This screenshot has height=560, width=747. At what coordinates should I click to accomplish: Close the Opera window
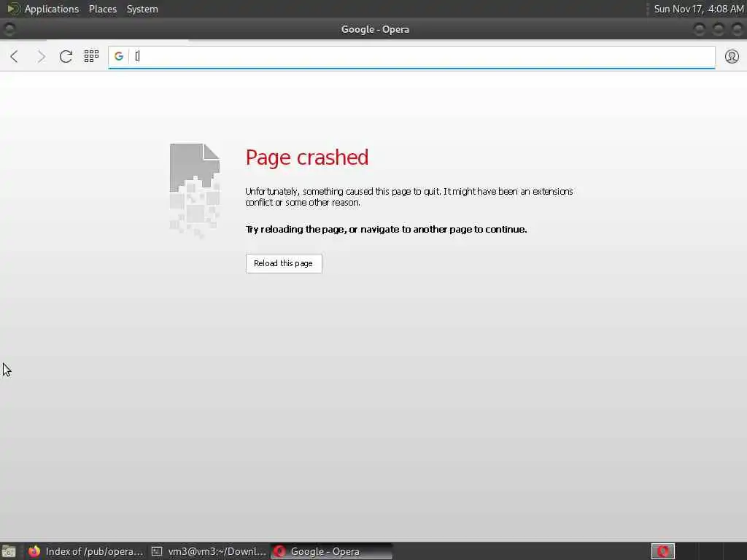point(737,29)
